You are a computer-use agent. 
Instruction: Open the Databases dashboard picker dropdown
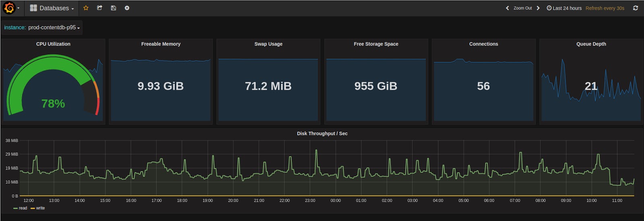tap(52, 8)
